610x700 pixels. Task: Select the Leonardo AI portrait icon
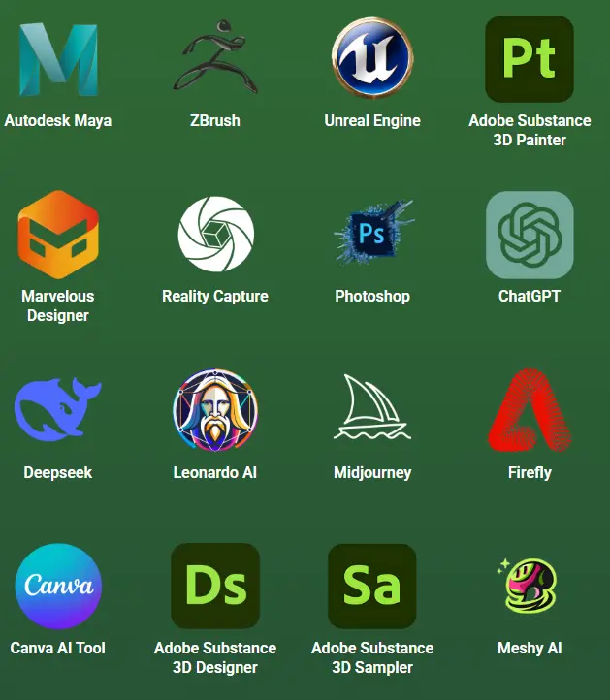point(215,411)
